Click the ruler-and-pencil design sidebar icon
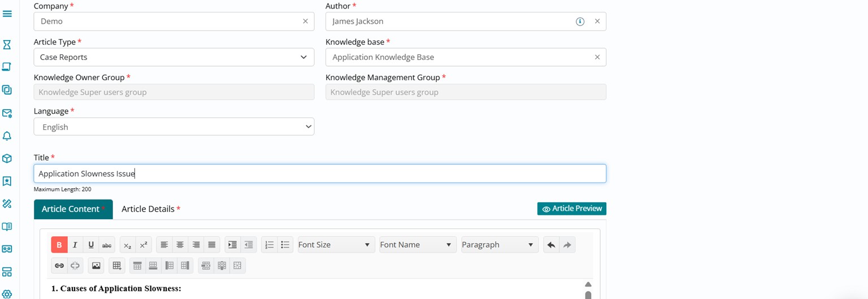This screenshot has height=299, width=868. click(x=7, y=203)
